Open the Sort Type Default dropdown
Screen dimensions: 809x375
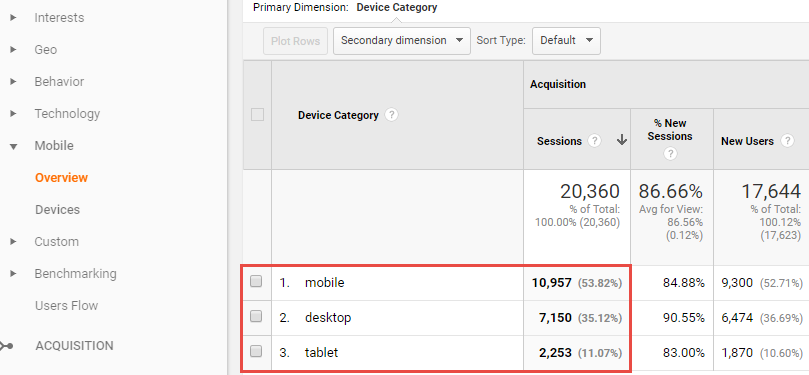tap(567, 41)
